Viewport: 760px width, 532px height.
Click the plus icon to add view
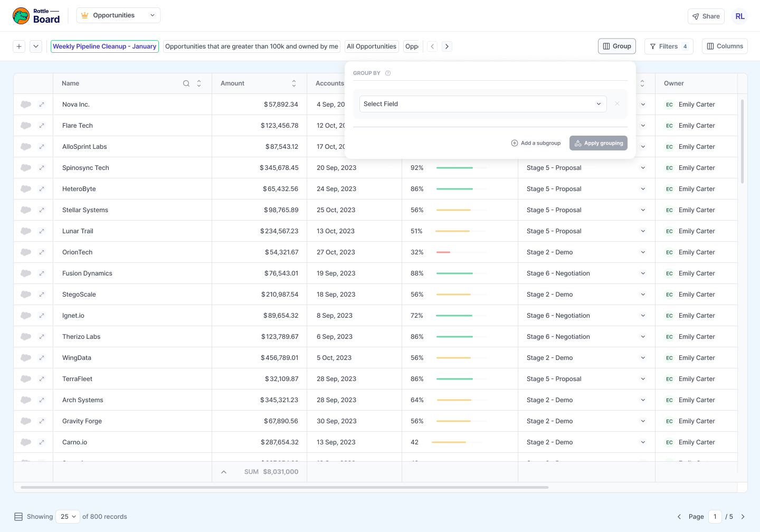pos(19,46)
